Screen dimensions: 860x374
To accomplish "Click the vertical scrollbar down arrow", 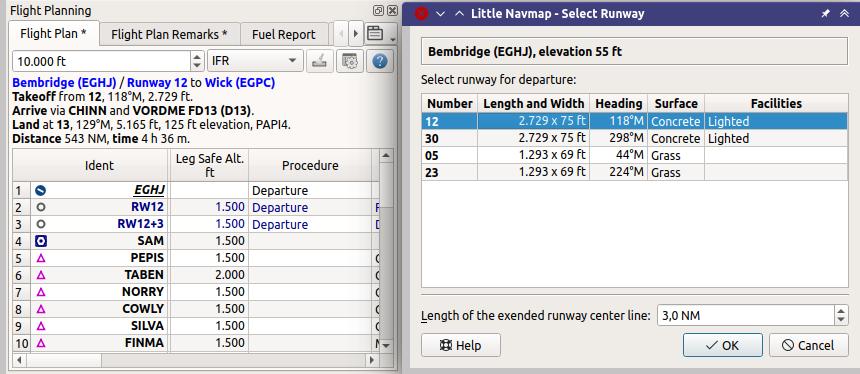I will click(386, 345).
